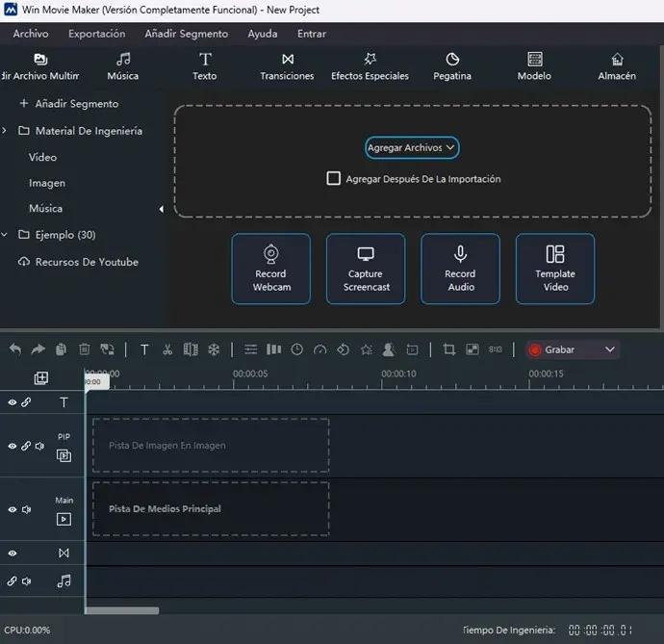The image size is (664, 644).
Task: Toggle link on the PIP track
Action: 26,446
